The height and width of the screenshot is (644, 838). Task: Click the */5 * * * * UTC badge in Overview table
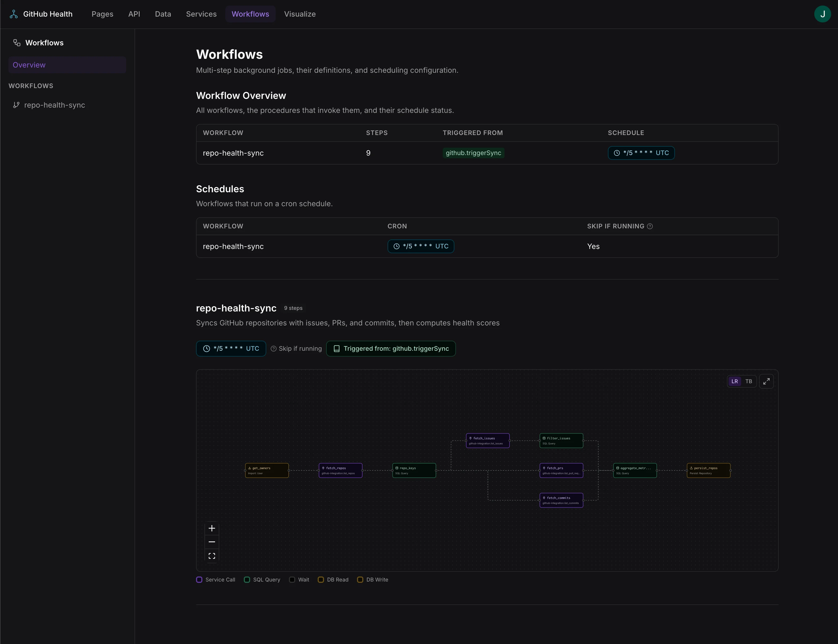tap(641, 153)
